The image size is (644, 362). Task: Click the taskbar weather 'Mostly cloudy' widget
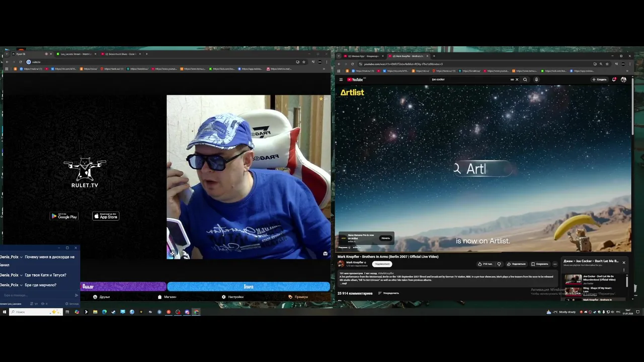[561, 312]
